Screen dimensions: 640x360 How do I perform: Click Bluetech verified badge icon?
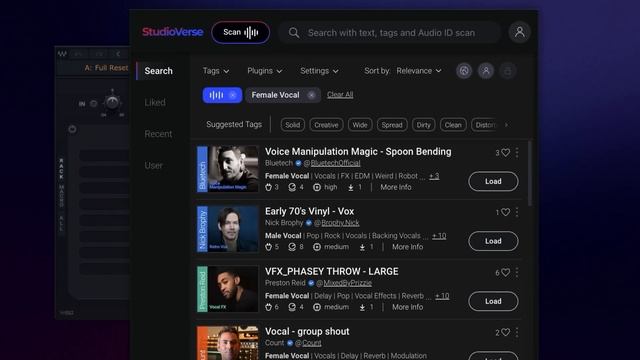[x=298, y=163]
